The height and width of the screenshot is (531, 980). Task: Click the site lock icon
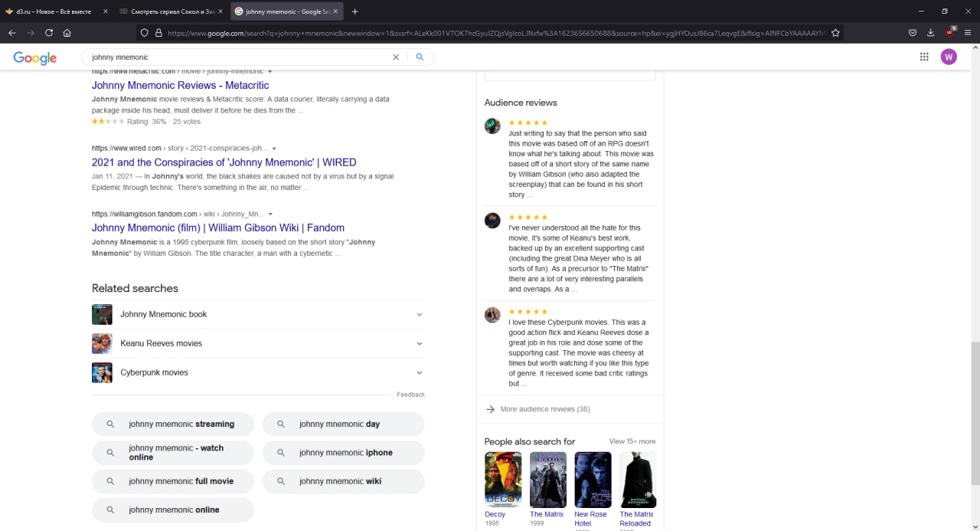coord(158,33)
